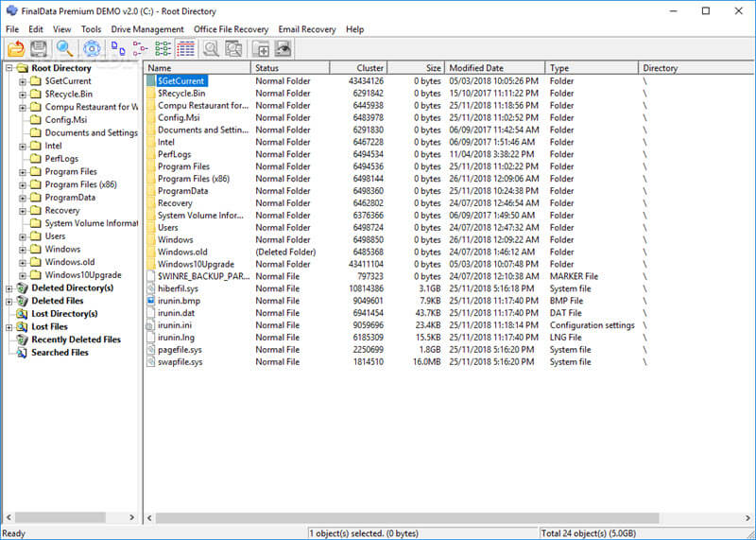Sort by the Status column header
This screenshot has height=540, width=756.
(x=290, y=68)
